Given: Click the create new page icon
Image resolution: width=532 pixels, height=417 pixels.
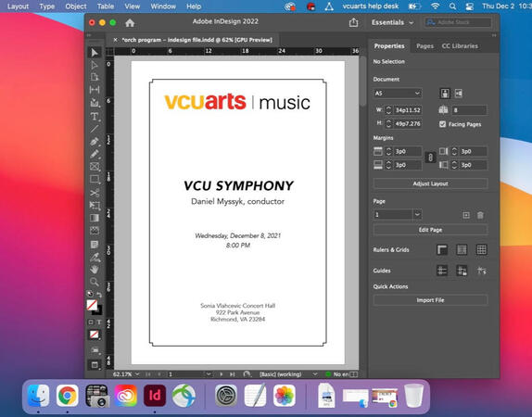Looking at the screenshot, I should click(466, 215).
